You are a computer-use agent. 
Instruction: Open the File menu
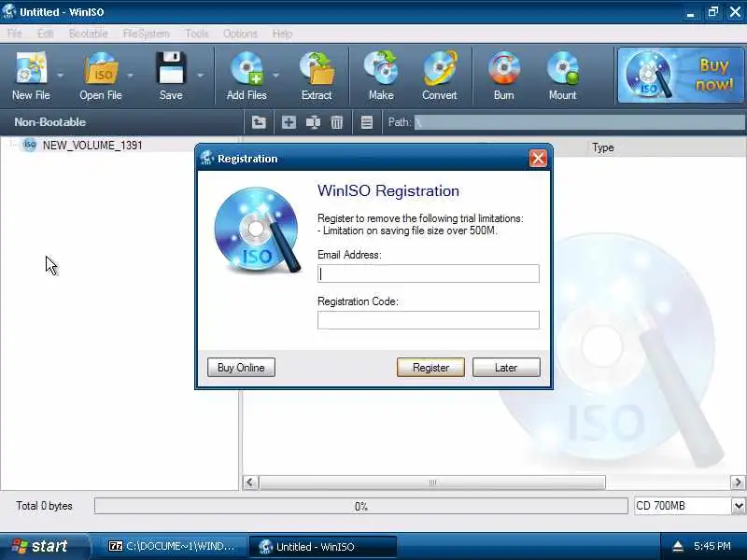(x=15, y=34)
